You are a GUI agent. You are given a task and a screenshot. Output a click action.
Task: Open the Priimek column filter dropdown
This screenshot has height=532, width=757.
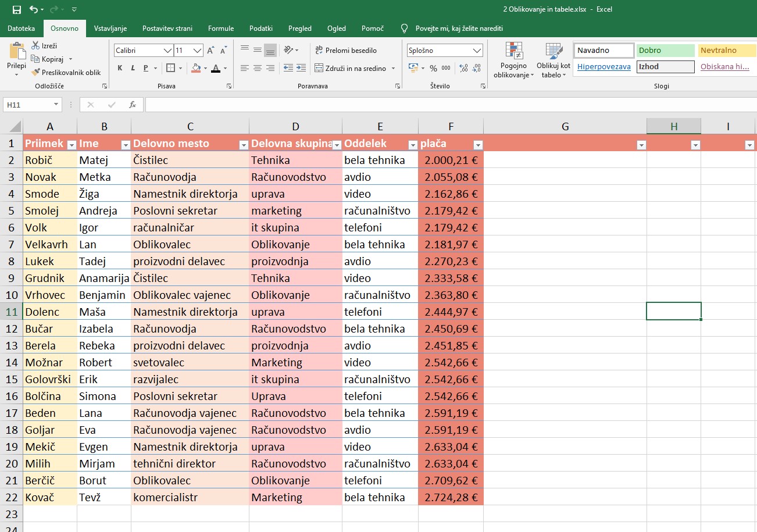(x=72, y=145)
